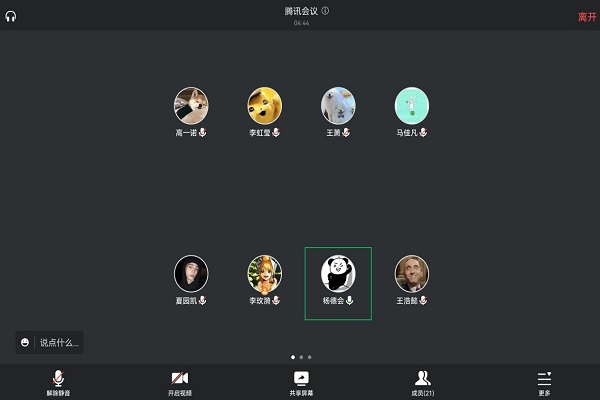The image size is (600, 400).
Task: Select 夏园凯's dark hooded avatar
Action: [x=191, y=274]
